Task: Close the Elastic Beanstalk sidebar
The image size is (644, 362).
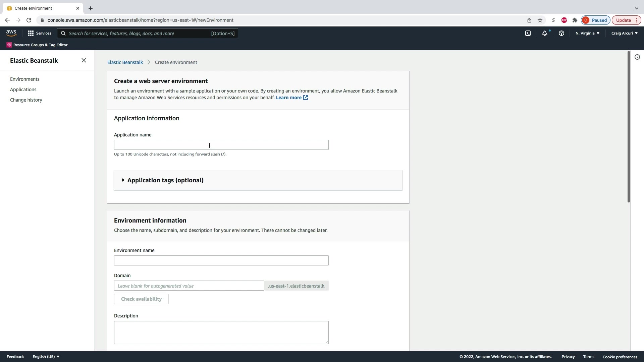Action: pyautogui.click(x=84, y=60)
